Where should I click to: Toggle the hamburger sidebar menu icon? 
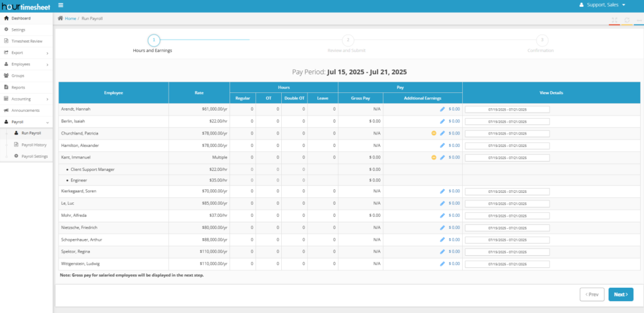[x=60, y=5]
